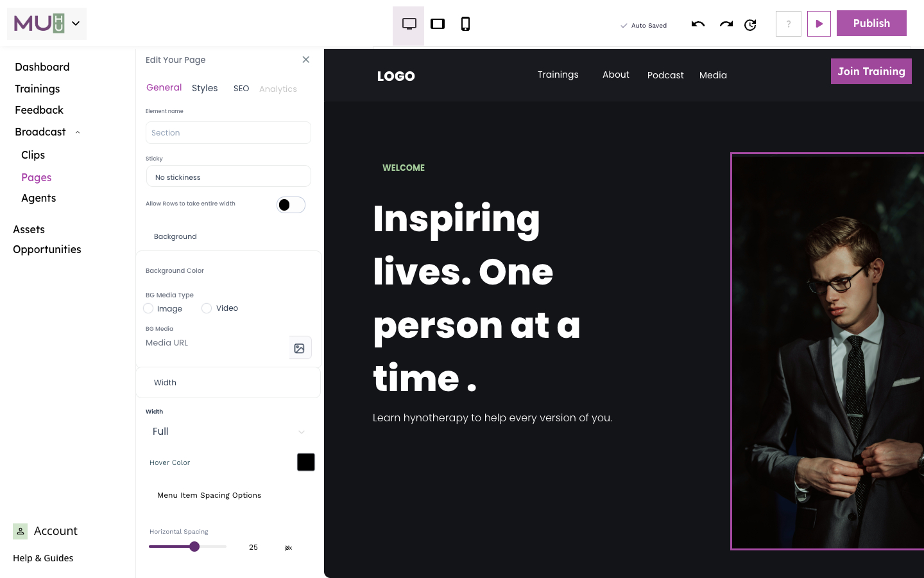
Task: Click Join Training button in preview
Action: coord(871,71)
